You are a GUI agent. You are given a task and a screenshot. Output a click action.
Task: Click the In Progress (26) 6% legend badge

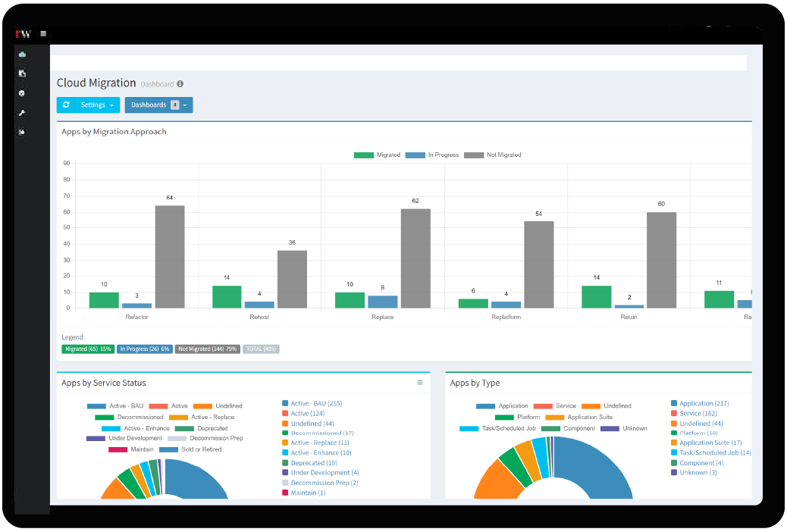click(x=145, y=349)
